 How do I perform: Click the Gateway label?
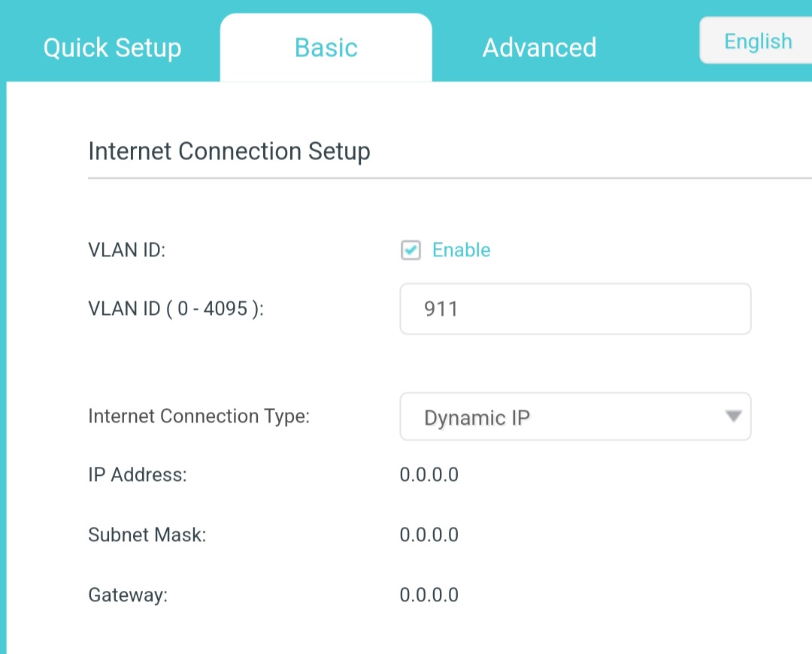click(x=128, y=595)
